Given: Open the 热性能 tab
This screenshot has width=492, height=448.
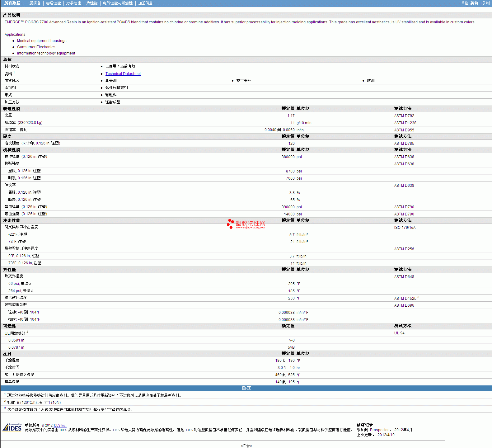Looking at the screenshot, I should [x=92, y=3].
